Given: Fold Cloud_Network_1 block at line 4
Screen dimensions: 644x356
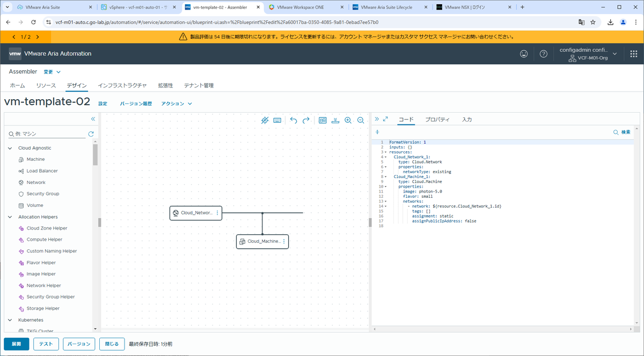Looking at the screenshot, I should 385,157.
